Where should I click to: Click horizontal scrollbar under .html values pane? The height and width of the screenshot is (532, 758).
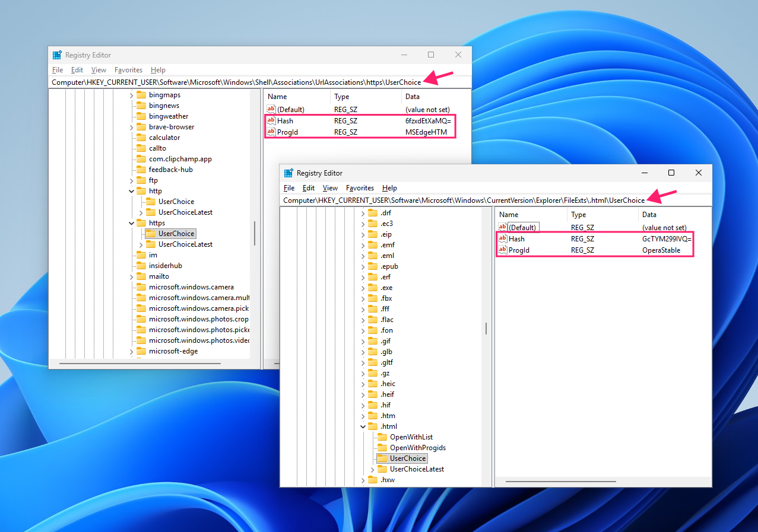click(x=560, y=482)
